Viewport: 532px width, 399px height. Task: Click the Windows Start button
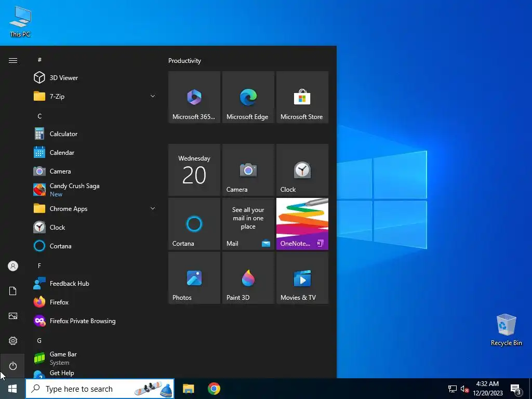pos(12,389)
